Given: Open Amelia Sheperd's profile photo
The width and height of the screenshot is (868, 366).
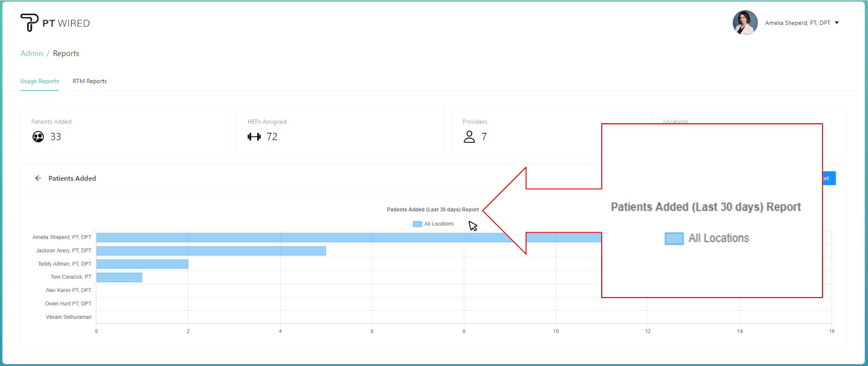Looking at the screenshot, I should click(x=745, y=23).
